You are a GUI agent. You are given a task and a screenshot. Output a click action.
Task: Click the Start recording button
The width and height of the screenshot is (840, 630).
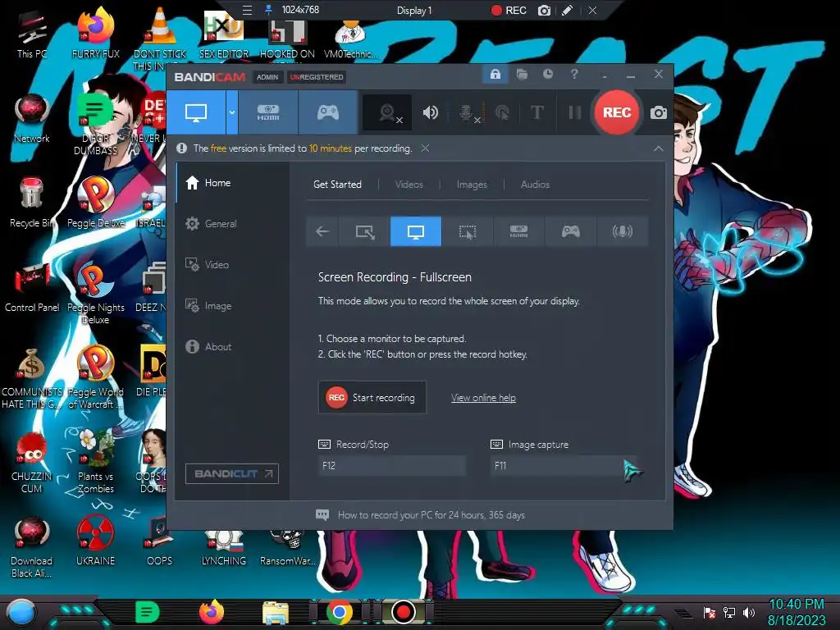click(372, 398)
